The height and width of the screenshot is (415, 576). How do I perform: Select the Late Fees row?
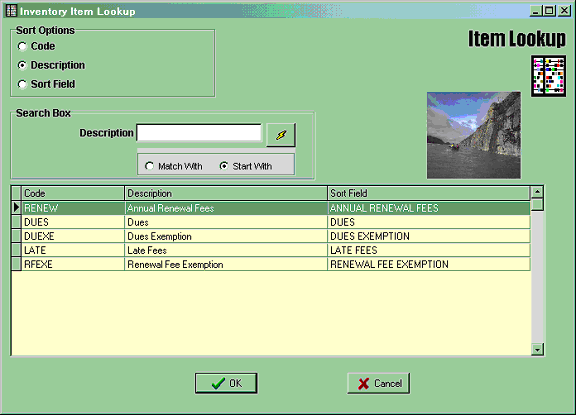tap(271, 250)
